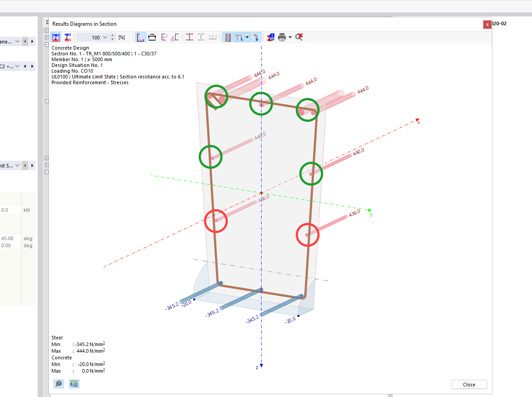Click the greyed 1 2 3 numbering icon
Image resolution: width=532 pixels, height=397 pixels.
(x=212, y=37)
